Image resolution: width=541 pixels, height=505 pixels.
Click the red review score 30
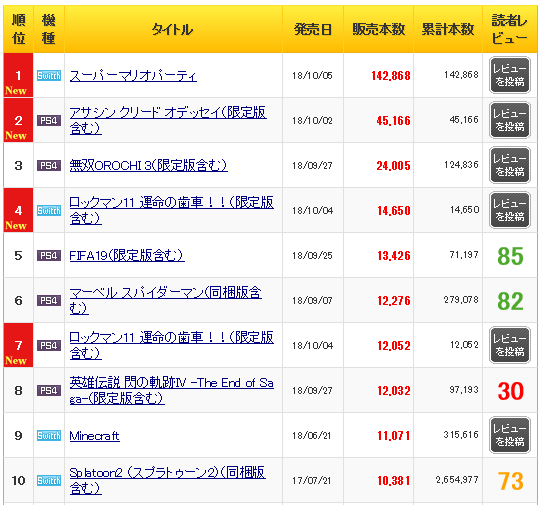510,391
